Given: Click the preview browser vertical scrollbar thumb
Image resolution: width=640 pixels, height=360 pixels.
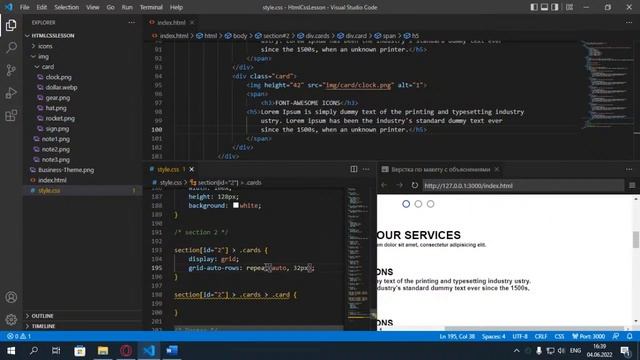Looking at the screenshot, I should [636, 239].
